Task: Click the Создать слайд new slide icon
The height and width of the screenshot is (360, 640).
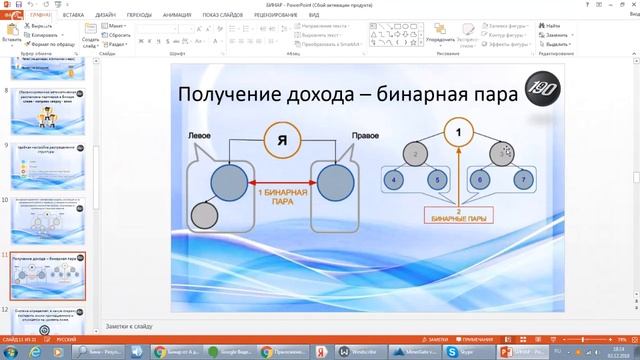Action: tap(90, 29)
